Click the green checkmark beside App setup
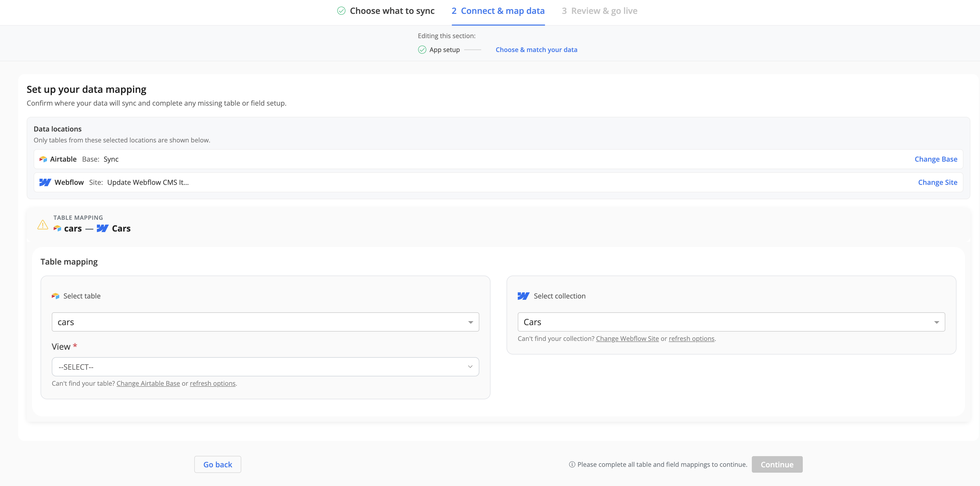 pyautogui.click(x=422, y=50)
